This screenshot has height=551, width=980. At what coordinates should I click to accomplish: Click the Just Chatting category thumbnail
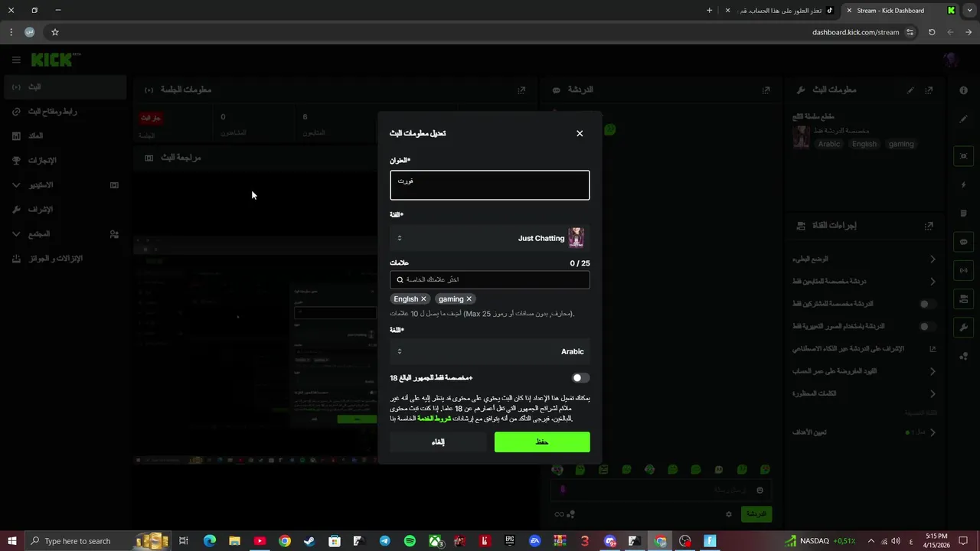577,238
